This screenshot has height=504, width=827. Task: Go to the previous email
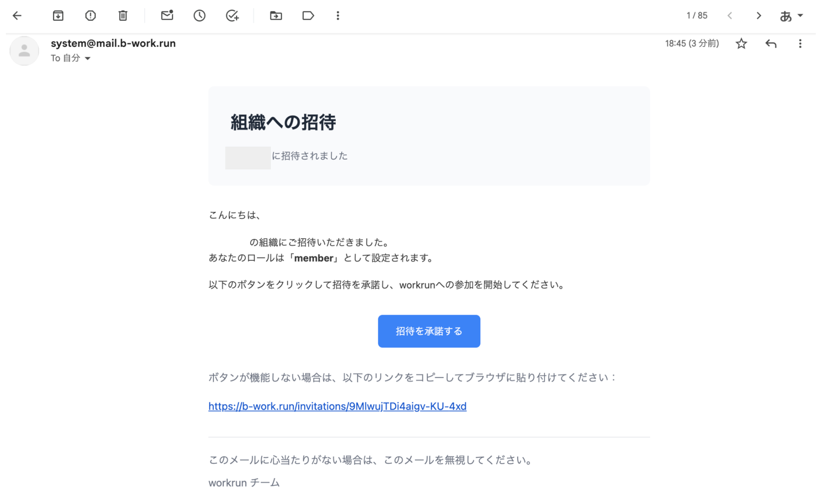click(730, 16)
